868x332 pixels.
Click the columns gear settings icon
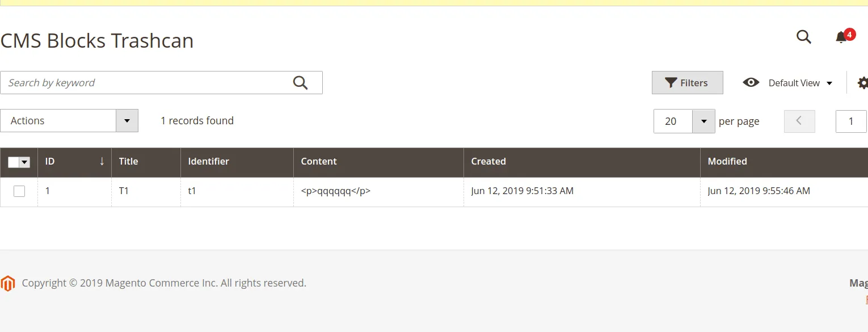[862, 83]
